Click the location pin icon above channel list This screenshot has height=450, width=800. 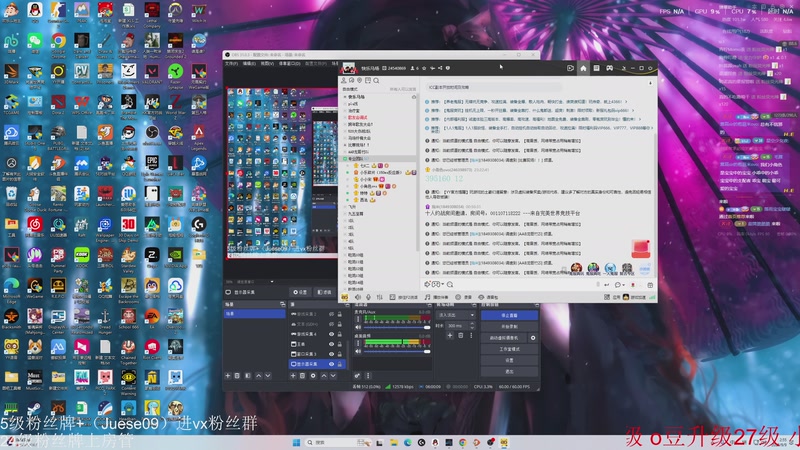[x=360, y=81]
